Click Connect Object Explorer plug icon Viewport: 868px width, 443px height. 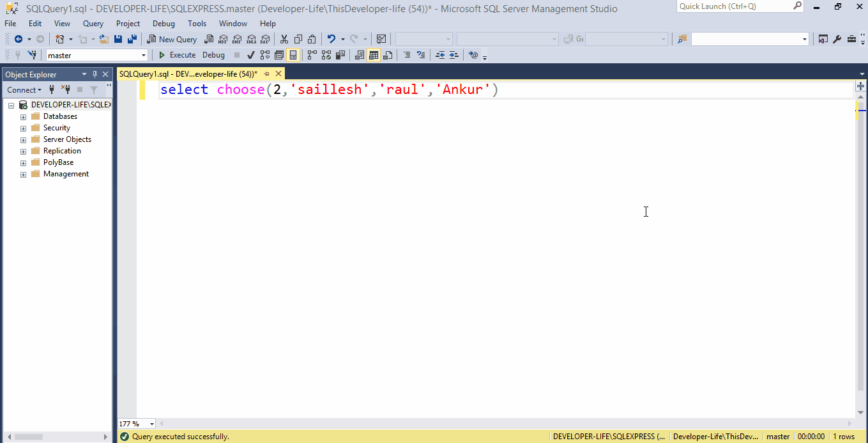(52, 89)
